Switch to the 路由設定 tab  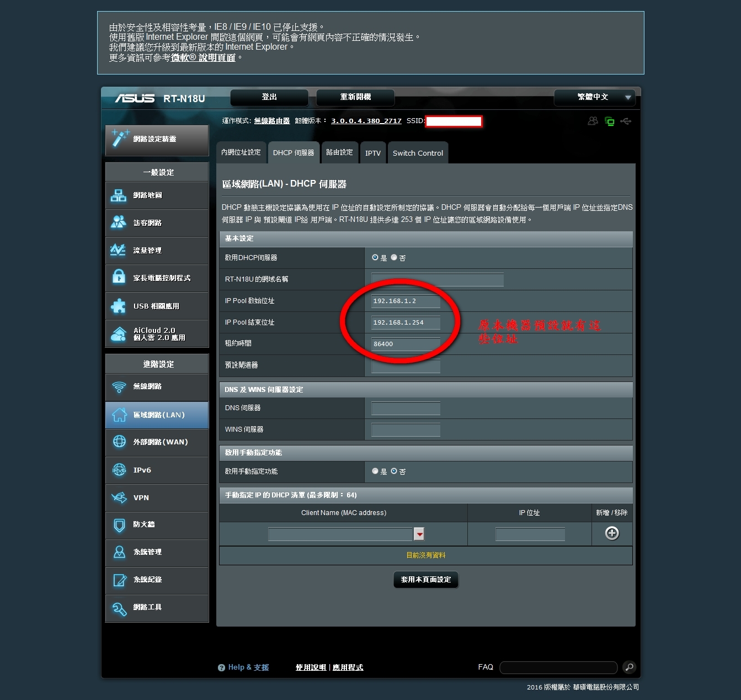pos(339,153)
